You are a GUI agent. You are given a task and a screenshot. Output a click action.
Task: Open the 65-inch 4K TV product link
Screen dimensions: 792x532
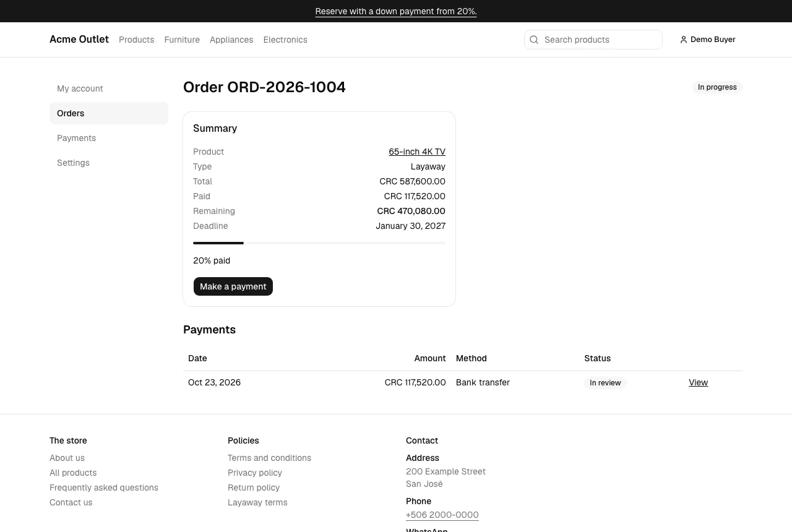click(x=417, y=152)
